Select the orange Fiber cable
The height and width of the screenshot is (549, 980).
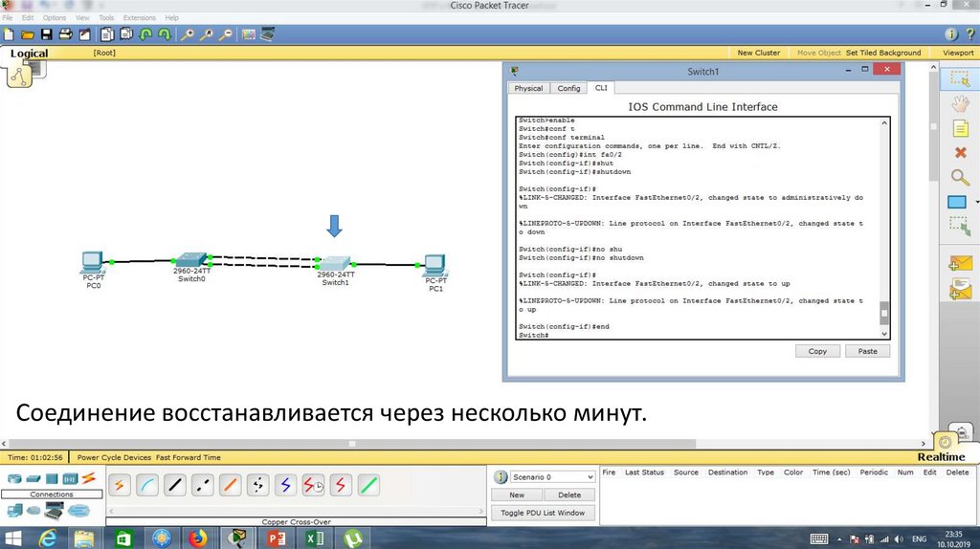coord(230,485)
